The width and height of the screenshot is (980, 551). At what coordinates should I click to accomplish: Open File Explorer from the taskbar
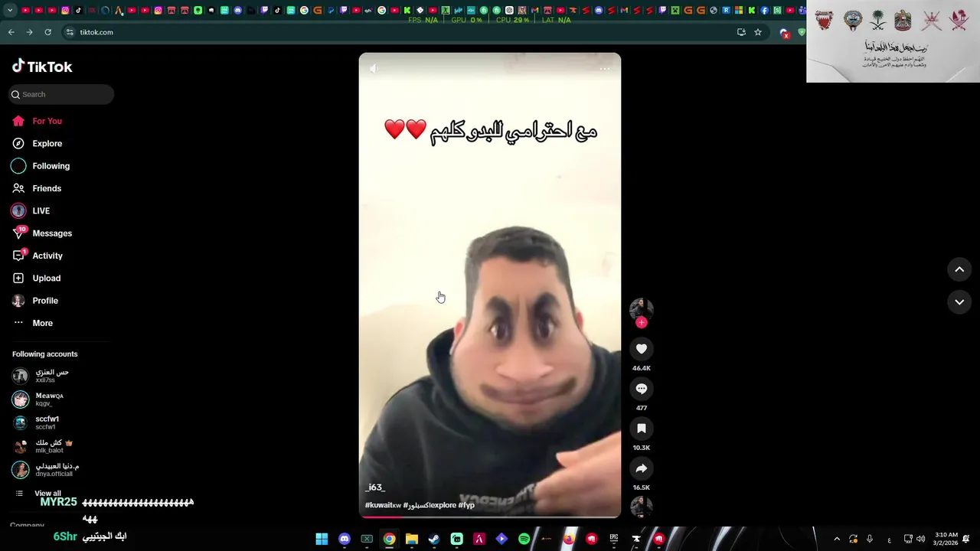tap(412, 539)
